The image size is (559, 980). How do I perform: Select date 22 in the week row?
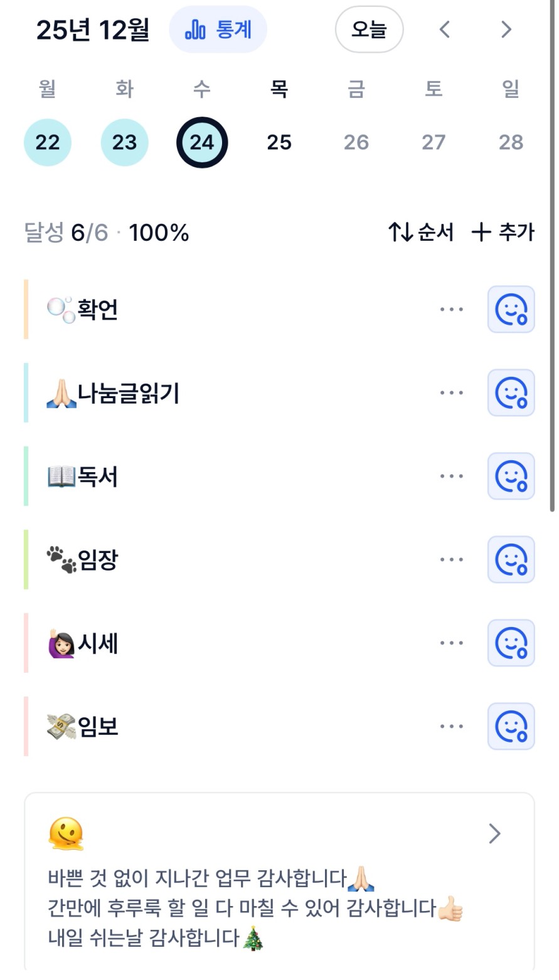point(48,142)
